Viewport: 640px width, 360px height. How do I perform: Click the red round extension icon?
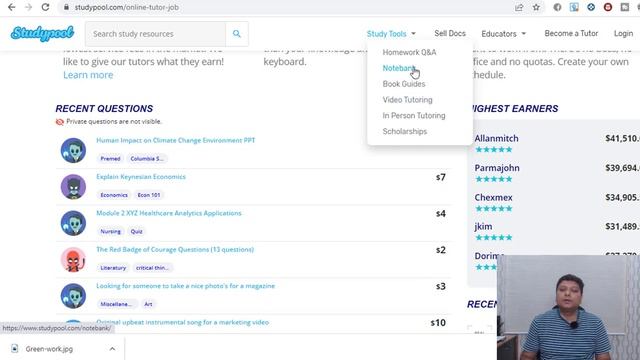click(608, 7)
